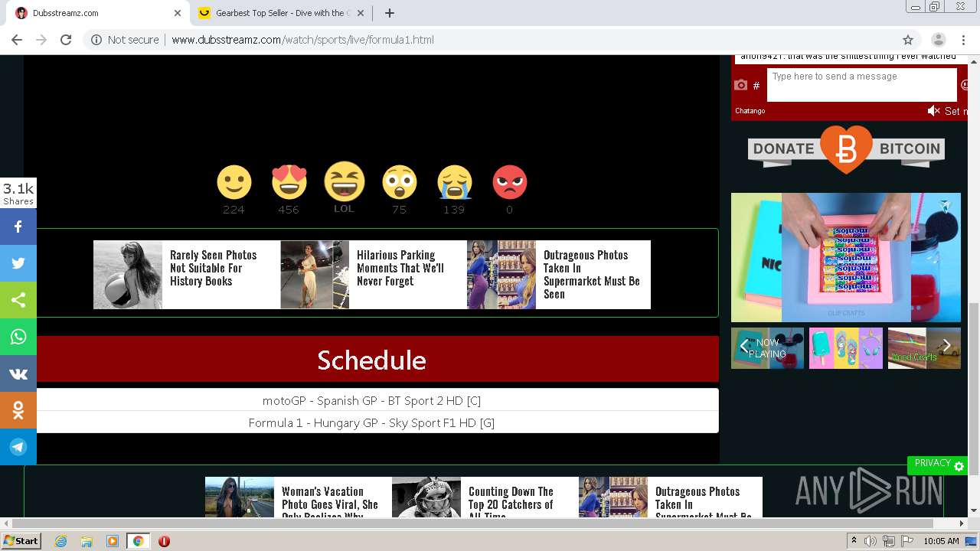Close the Dubsstreamz.com tab
This screenshot has height=551, width=980.
[x=178, y=13]
